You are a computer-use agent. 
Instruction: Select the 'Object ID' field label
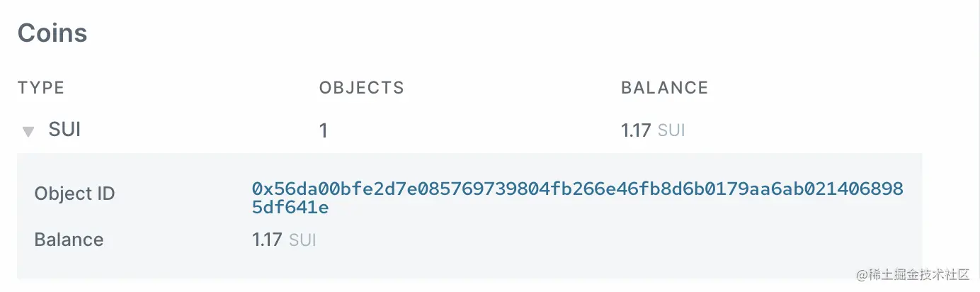74,193
